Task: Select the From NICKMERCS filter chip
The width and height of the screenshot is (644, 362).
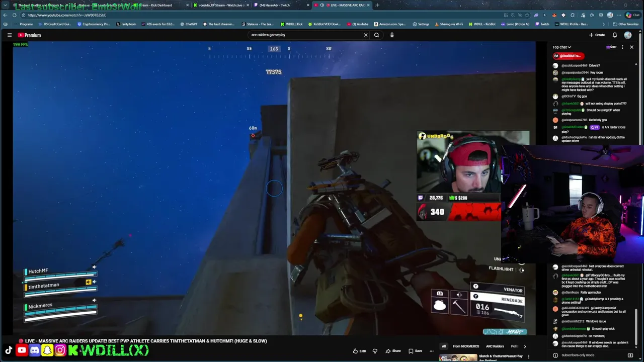Action: point(466,346)
